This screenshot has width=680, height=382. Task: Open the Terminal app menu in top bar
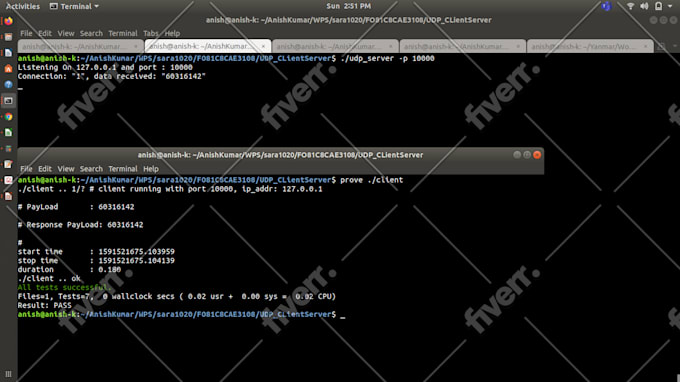74,6
